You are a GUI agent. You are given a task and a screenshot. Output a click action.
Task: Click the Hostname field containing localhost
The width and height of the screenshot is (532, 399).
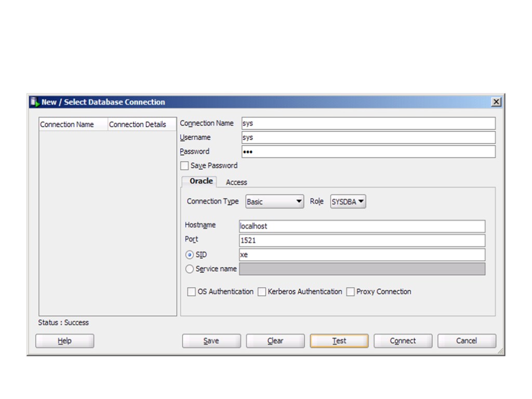tap(362, 227)
